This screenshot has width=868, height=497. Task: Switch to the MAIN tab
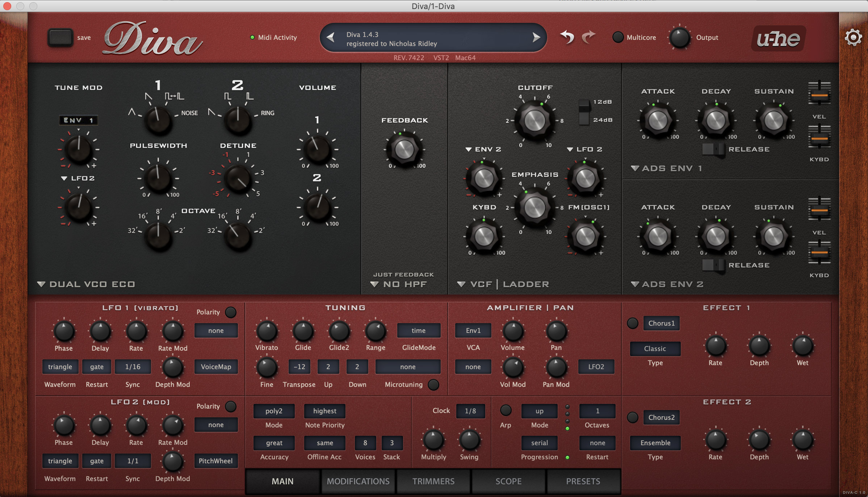pyautogui.click(x=282, y=481)
